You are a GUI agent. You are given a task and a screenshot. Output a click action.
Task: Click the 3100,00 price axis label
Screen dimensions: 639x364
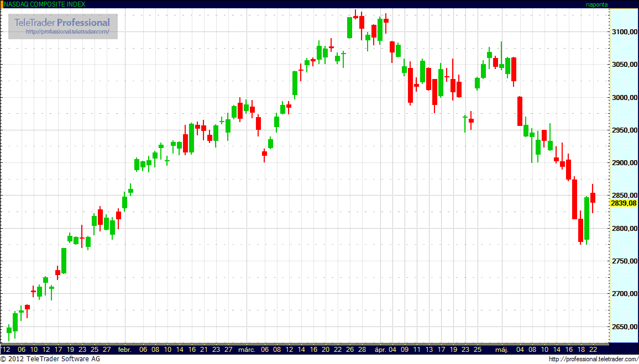tap(624, 31)
